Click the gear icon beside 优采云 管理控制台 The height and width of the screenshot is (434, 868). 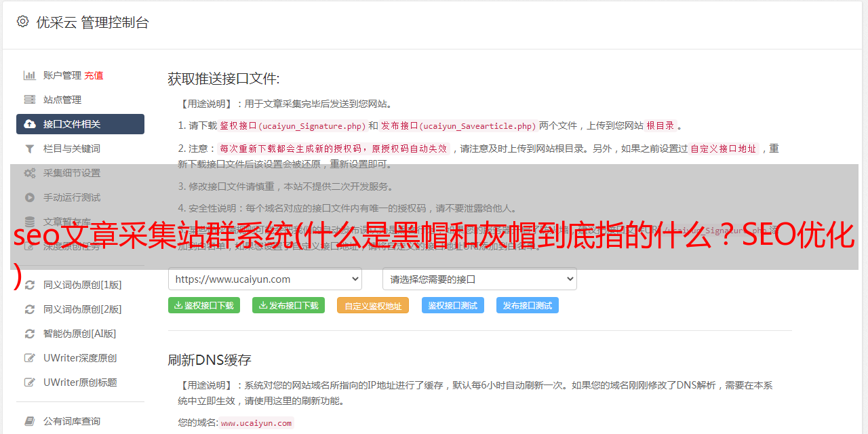pos(22,22)
